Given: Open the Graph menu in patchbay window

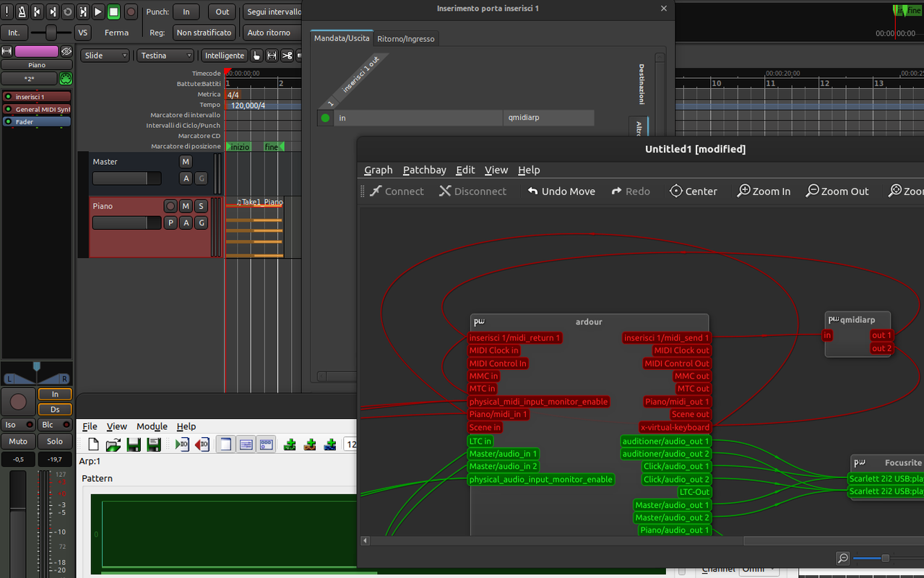Looking at the screenshot, I should (378, 170).
